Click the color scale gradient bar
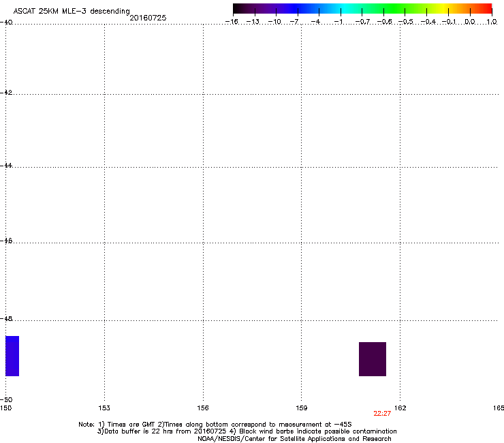The height and width of the screenshot is (443, 504). tap(362, 9)
